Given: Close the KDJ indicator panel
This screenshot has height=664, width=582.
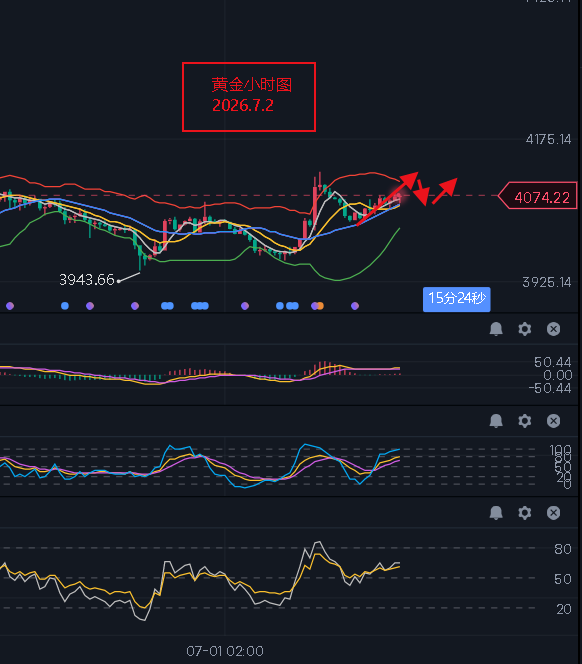Looking at the screenshot, I should 554,421.
